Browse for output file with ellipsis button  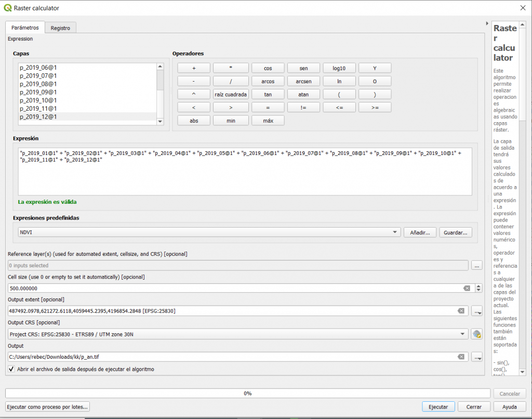(x=476, y=357)
